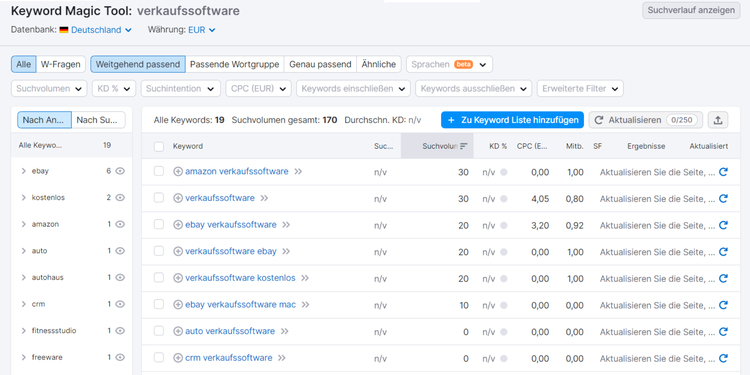Image resolution: width=750 pixels, height=375 pixels.
Task: Switch to Passende Wortgruppe match type
Action: (234, 64)
